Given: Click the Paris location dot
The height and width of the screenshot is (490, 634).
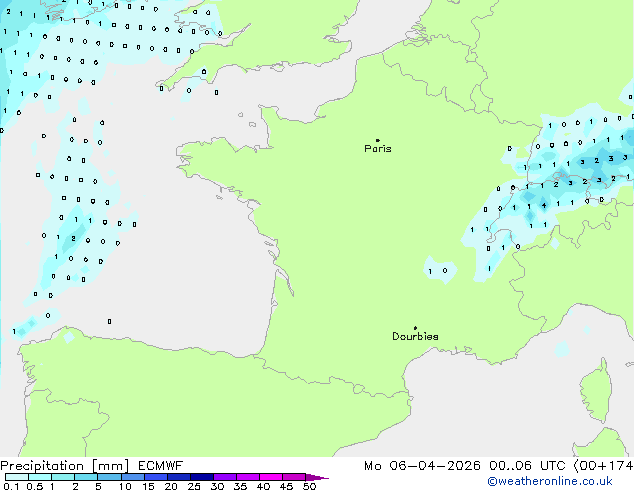Looking at the screenshot, I should click(x=378, y=140).
